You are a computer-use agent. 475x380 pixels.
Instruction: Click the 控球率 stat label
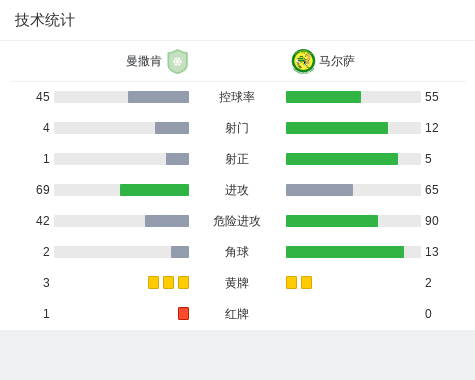pyautogui.click(x=237, y=97)
